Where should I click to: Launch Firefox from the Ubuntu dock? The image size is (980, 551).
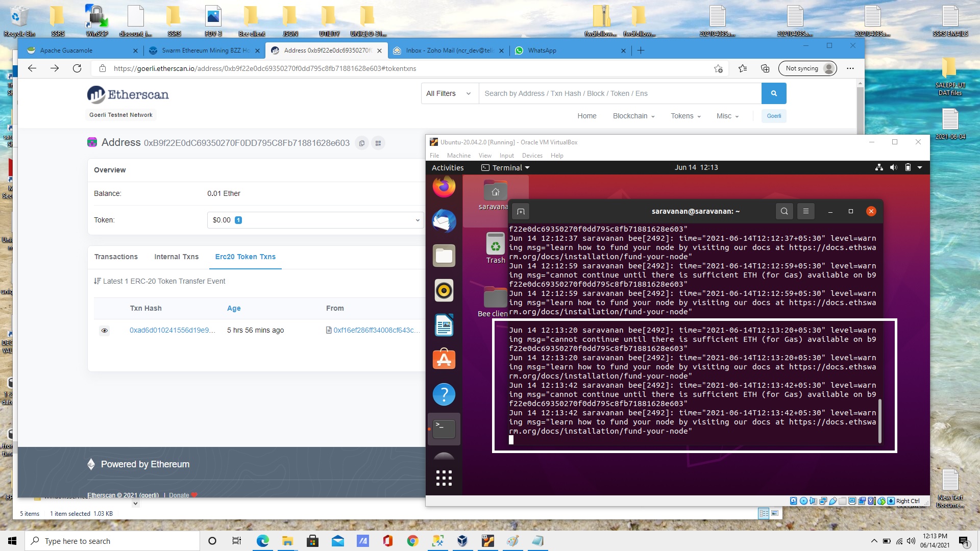[x=444, y=187]
